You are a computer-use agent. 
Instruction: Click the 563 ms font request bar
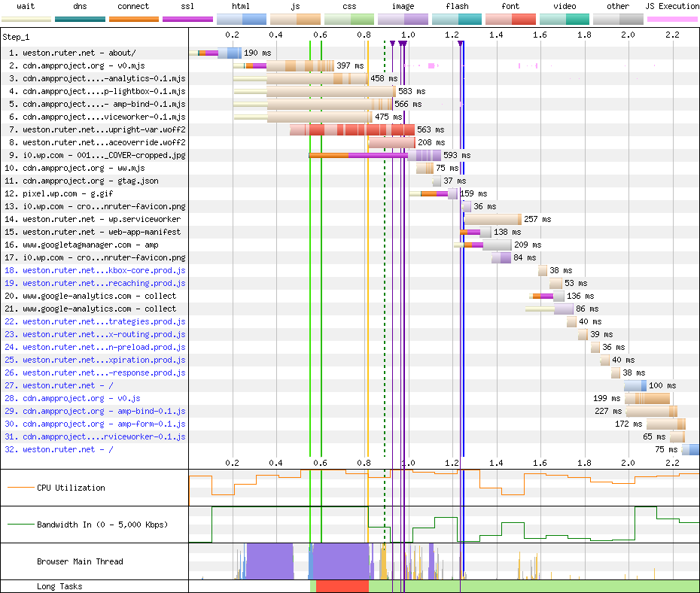[x=352, y=130]
